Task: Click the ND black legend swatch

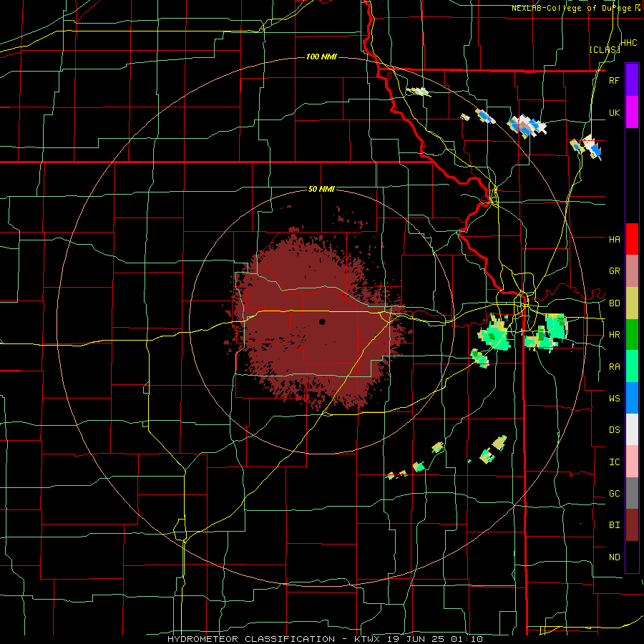Action: (632, 557)
